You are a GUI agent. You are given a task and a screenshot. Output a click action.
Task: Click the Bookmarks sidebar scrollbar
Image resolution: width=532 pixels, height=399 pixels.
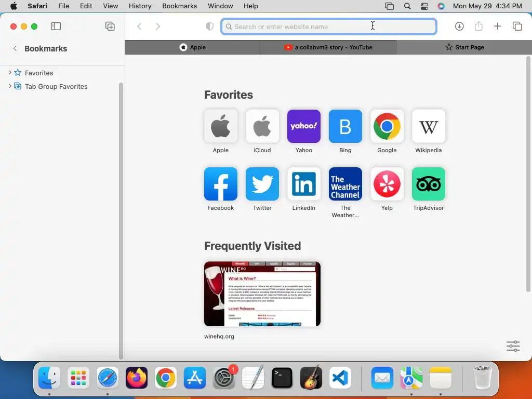tap(121, 220)
